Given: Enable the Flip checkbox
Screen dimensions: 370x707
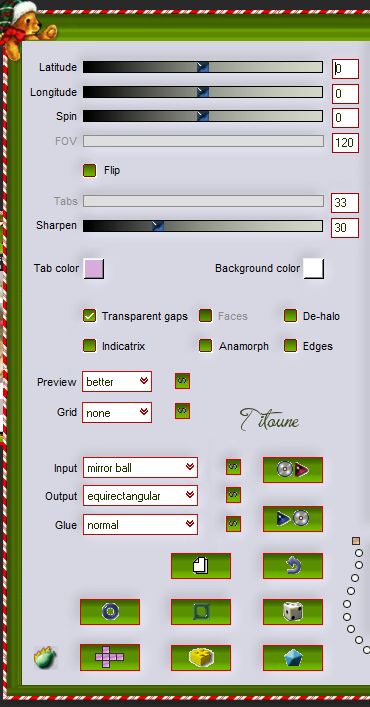Looking at the screenshot, I should (x=89, y=170).
